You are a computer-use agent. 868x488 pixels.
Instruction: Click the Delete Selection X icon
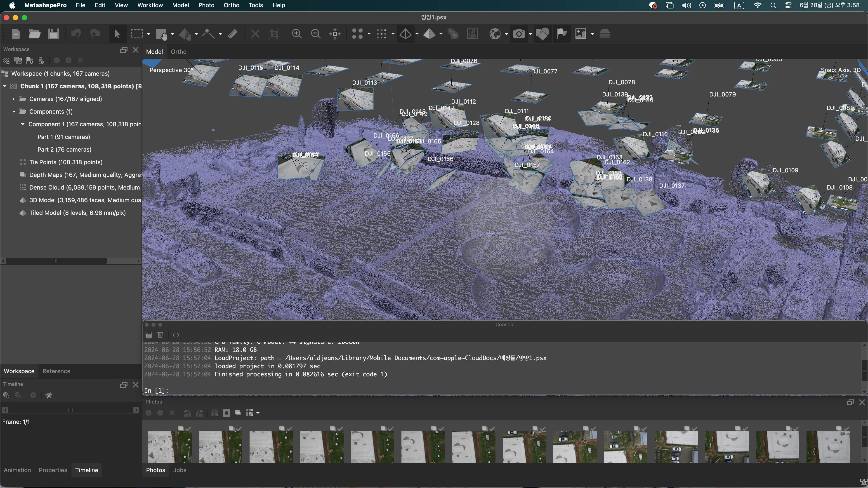(x=255, y=34)
